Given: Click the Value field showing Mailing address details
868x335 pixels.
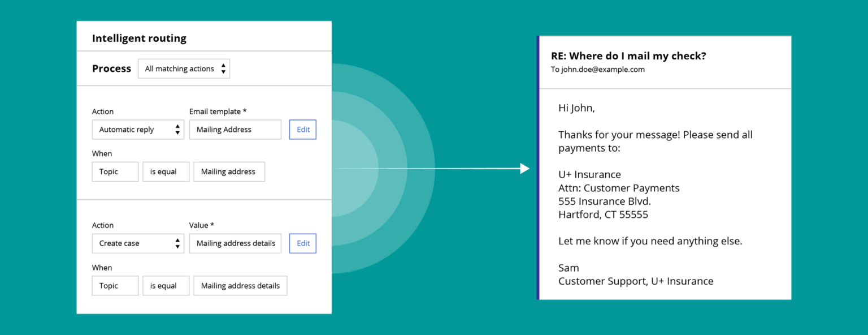Looking at the screenshot, I should pyautogui.click(x=235, y=243).
